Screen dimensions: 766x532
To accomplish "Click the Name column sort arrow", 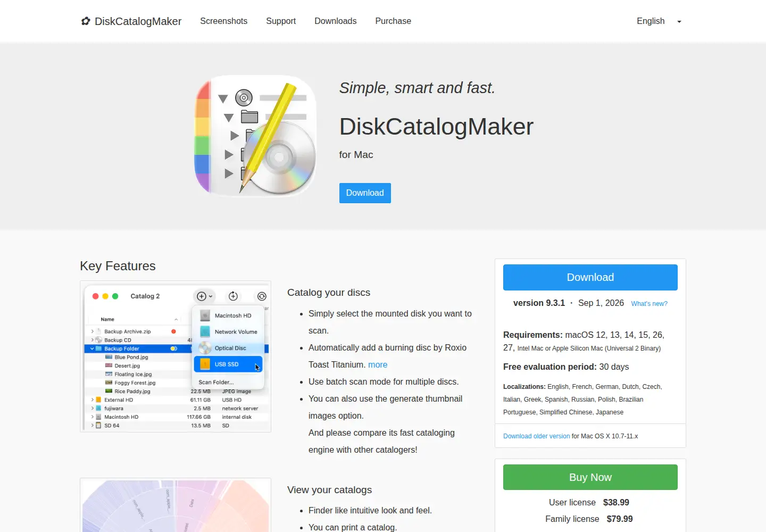I will pyautogui.click(x=176, y=320).
